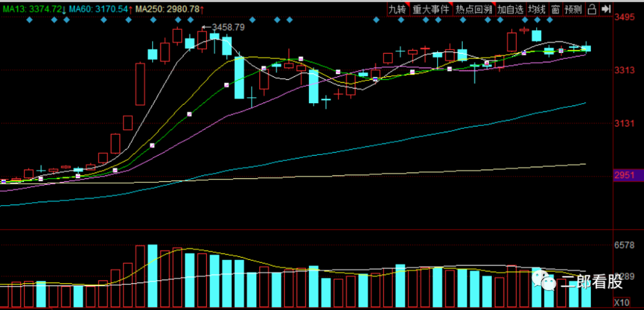Screen dimensions: 644x310
Task: Click the X10 volume scale label
Action: 621,302
